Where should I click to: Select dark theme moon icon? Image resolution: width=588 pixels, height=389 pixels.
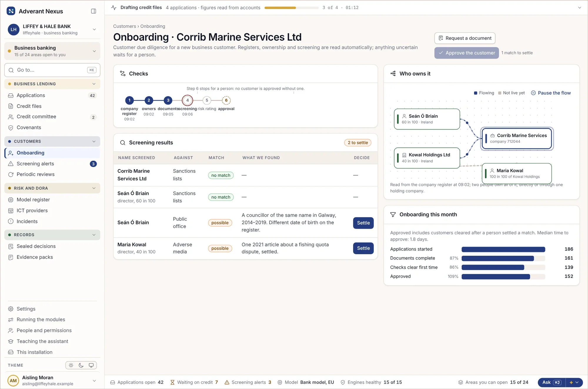pos(81,365)
